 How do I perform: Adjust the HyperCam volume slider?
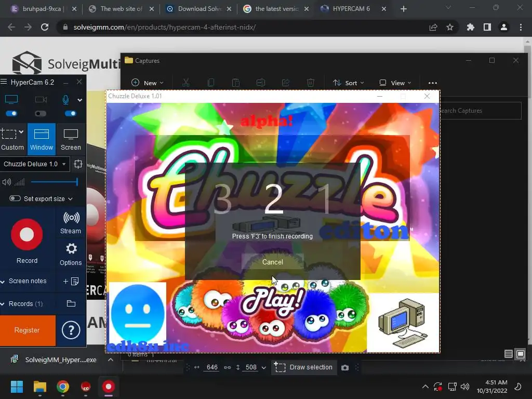54,182
